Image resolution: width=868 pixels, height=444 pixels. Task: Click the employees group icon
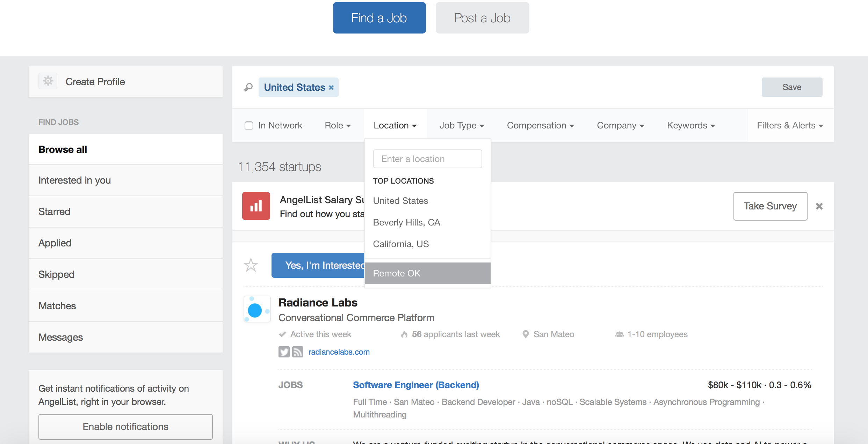(619, 334)
